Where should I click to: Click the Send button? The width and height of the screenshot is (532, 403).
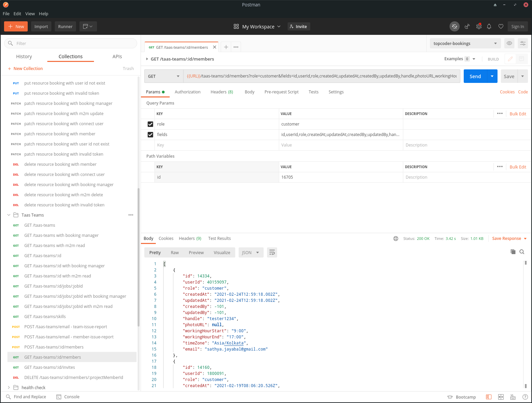pos(475,76)
